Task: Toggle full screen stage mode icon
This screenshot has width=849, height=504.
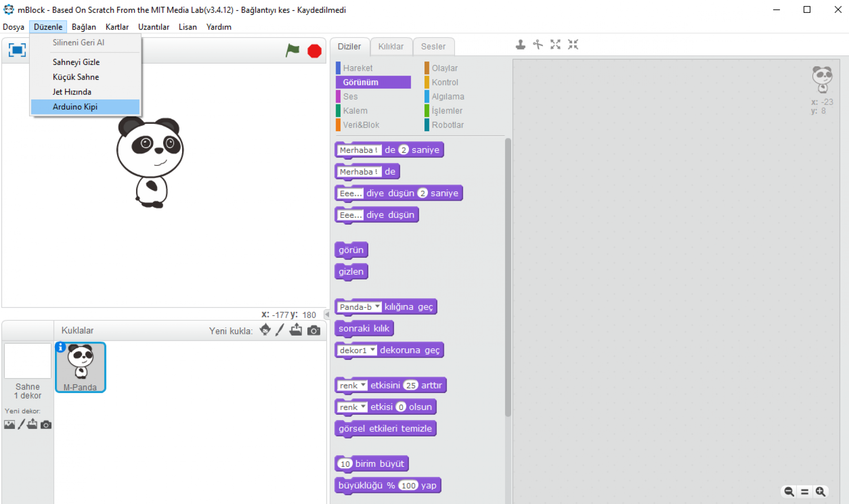Action: tap(17, 50)
